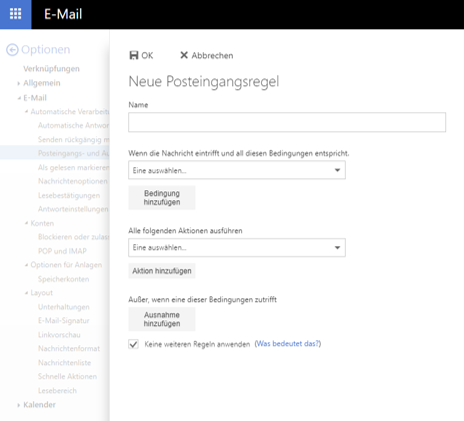Focus the Name input field
The width and height of the screenshot is (464, 421).
tap(287, 122)
